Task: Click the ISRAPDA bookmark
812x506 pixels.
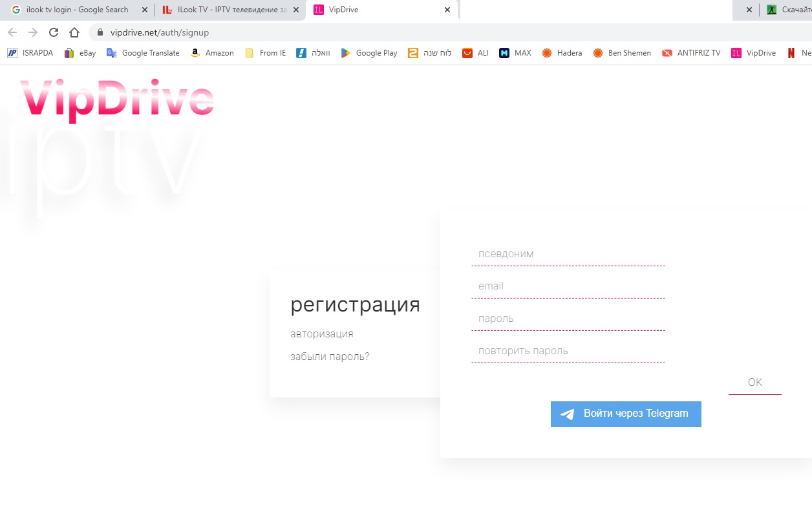Action: click(x=30, y=53)
